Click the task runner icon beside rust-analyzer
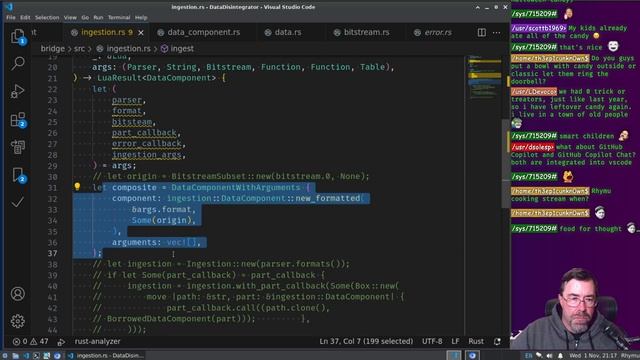This screenshot has width=640, height=360. [x=61, y=342]
